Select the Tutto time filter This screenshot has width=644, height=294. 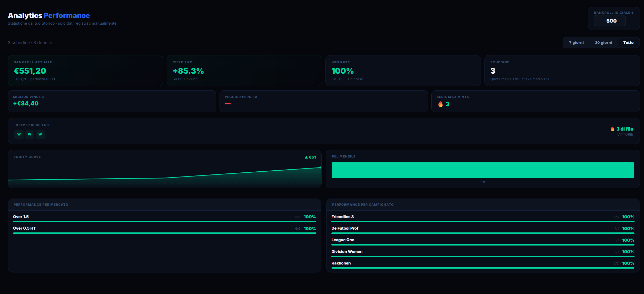tap(628, 43)
